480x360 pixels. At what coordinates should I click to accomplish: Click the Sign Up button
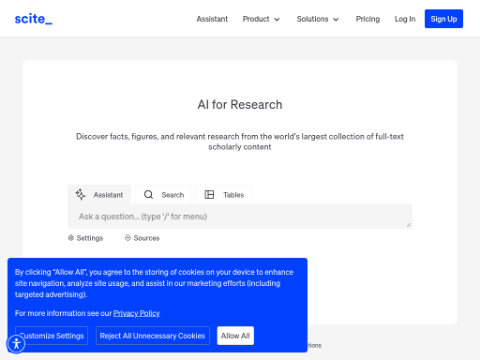(x=444, y=19)
